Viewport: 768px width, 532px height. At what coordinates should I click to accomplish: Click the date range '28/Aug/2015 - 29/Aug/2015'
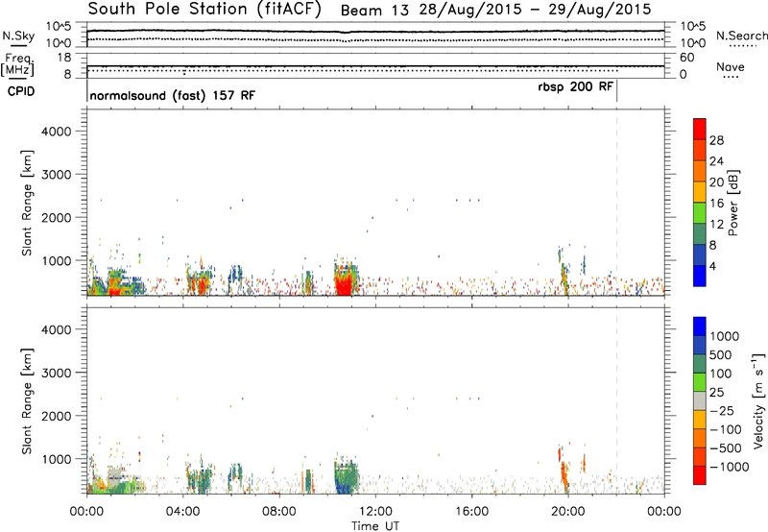click(x=535, y=10)
